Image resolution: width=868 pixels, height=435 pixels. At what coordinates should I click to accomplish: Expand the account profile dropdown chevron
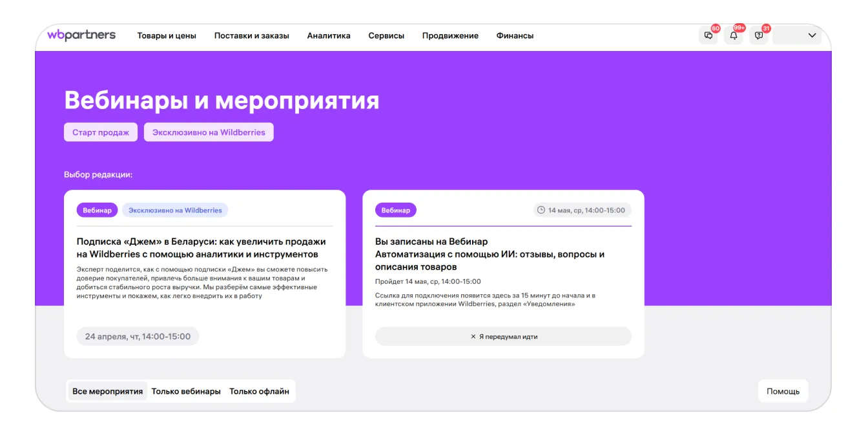click(812, 35)
